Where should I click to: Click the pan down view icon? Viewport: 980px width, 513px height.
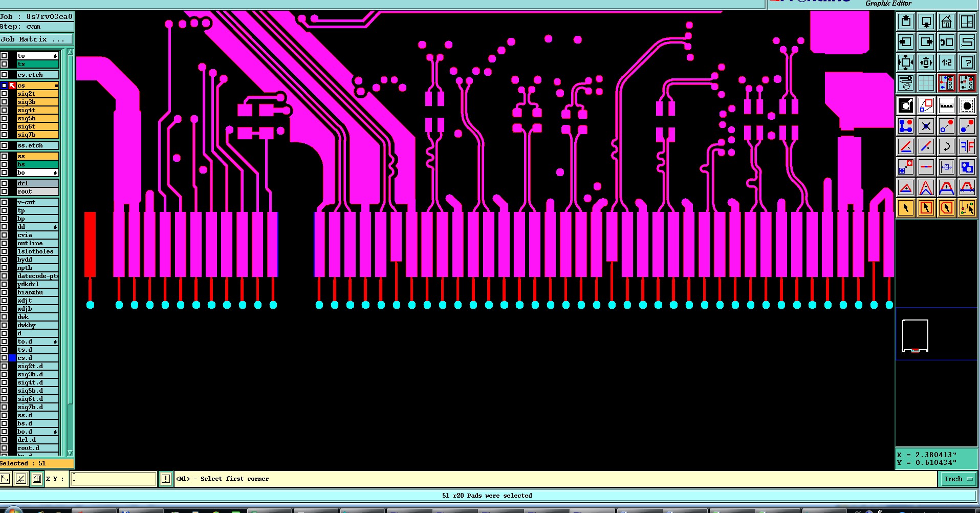coord(926,22)
